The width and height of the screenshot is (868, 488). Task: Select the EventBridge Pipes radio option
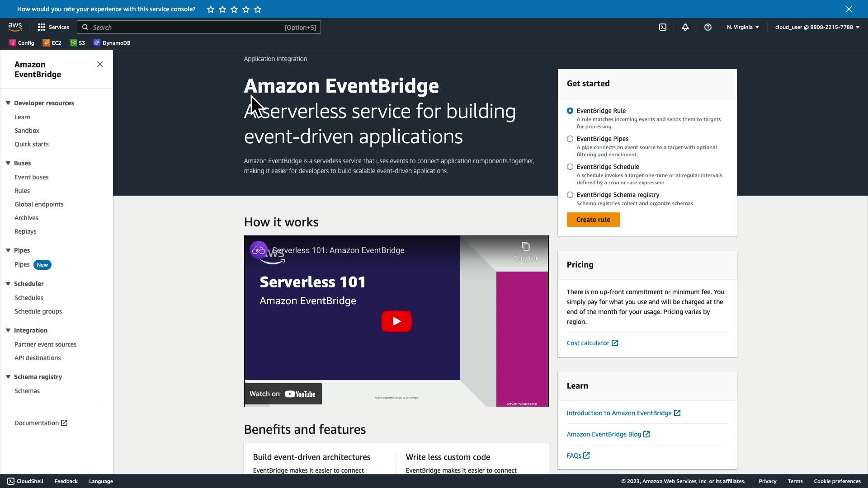click(570, 139)
